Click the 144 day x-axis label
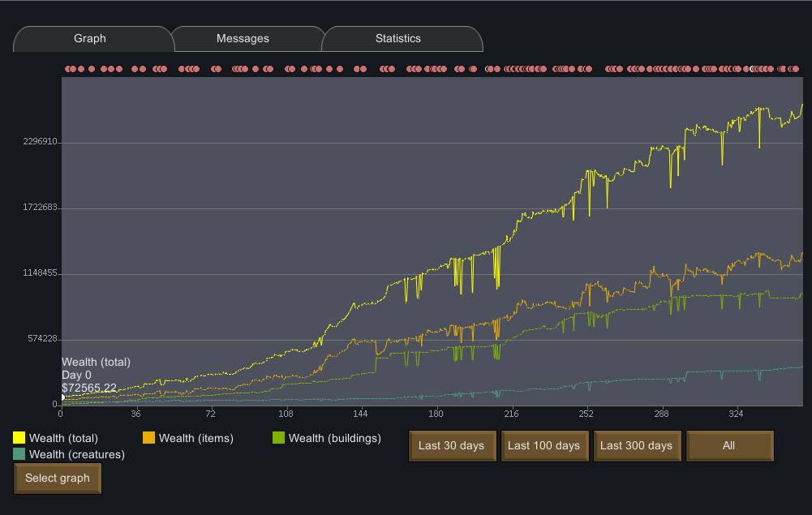 (x=360, y=414)
